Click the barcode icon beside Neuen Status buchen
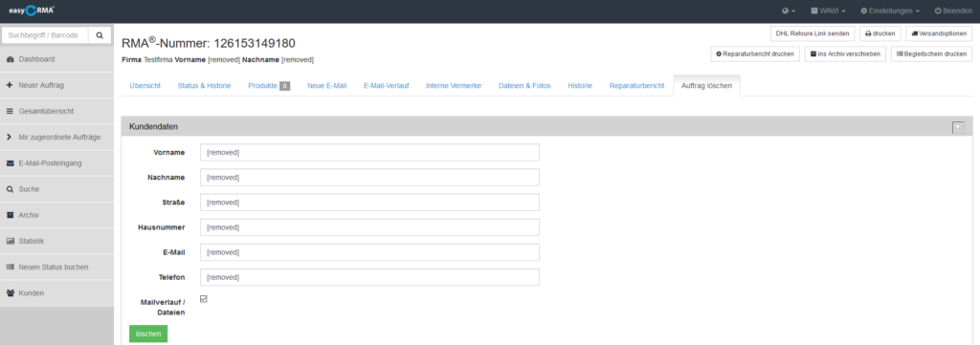This screenshot has height=345, width=980. click(10, 267)
